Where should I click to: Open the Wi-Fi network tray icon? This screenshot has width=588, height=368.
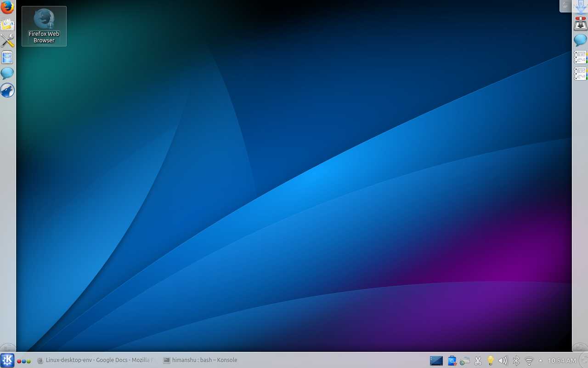click(529, 361)
